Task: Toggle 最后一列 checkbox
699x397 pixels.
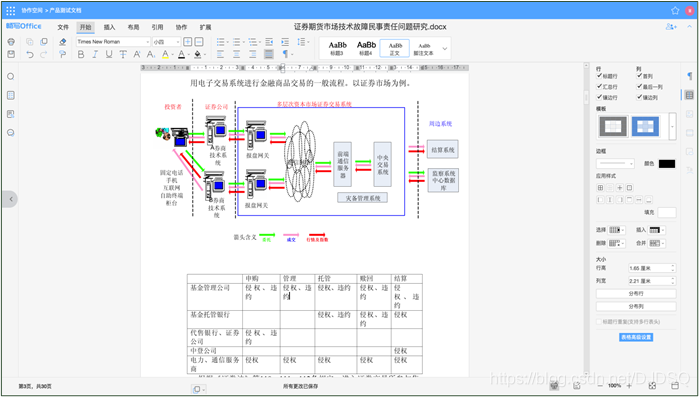Action: [x=639, y=86]
